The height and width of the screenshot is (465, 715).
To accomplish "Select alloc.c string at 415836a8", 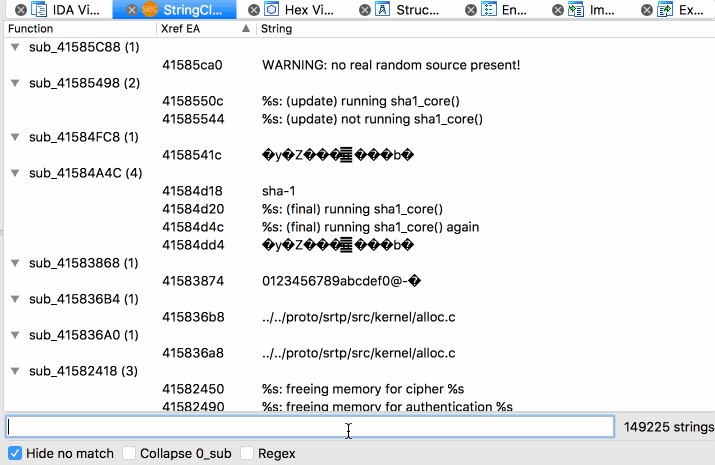I will coord(358,353).
